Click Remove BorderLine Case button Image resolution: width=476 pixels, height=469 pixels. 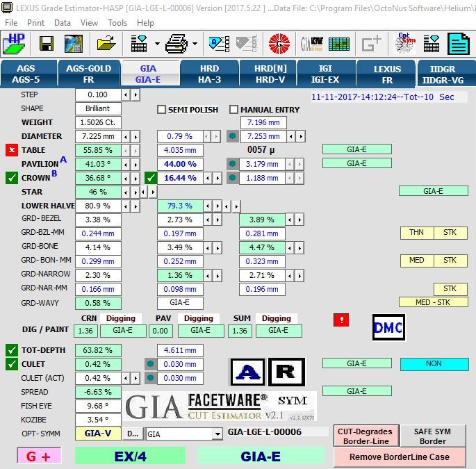pos(400,457)
